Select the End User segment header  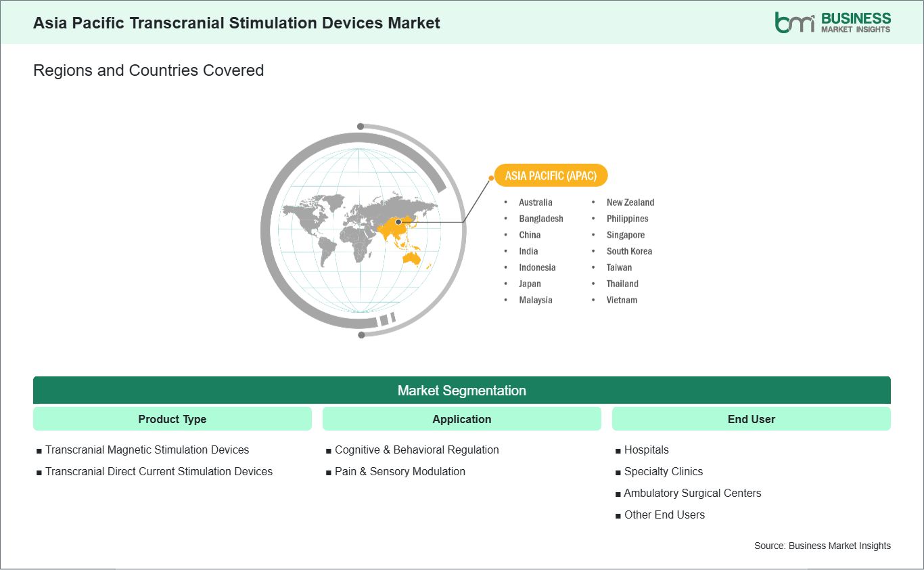click(x=752, y=419)
